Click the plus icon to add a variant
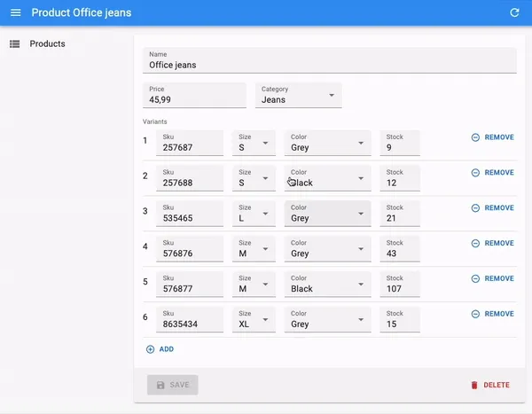 pos(150,349)
